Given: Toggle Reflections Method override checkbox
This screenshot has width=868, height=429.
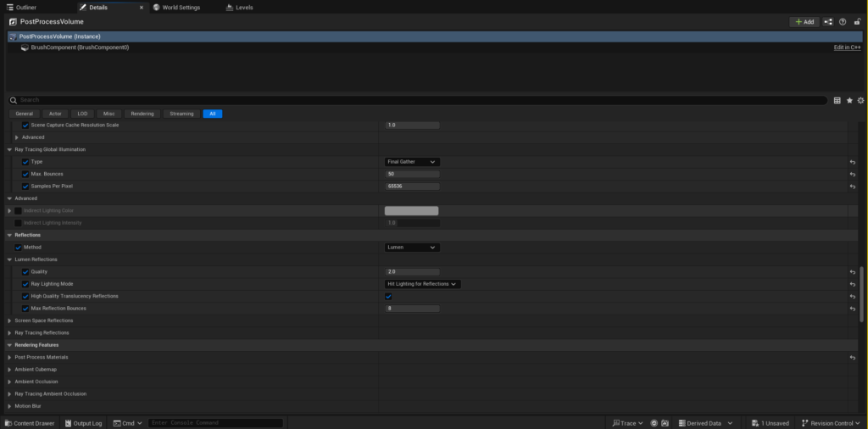Looking at the screenshot, I should pyautogui.click(x=19, y=248).
